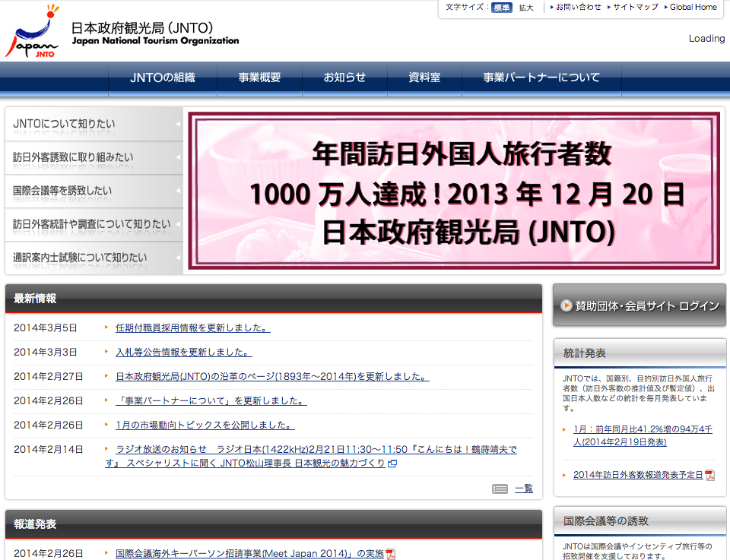Open 国際会議海外キーパーソン招請事業 press release link

(x=249, y=553)
